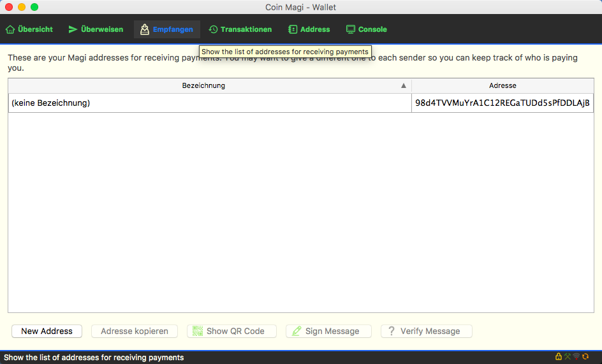Open the Console tab
Image resolution: width=602 pixels, height=364 pixels.
click(367, 29)
